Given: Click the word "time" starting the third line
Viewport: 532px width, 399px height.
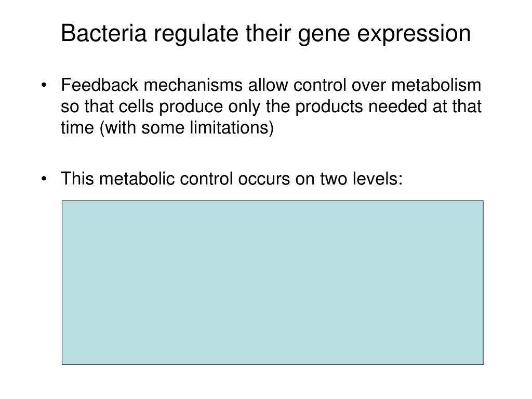Looking at the screenshot, I should [73, 128].
